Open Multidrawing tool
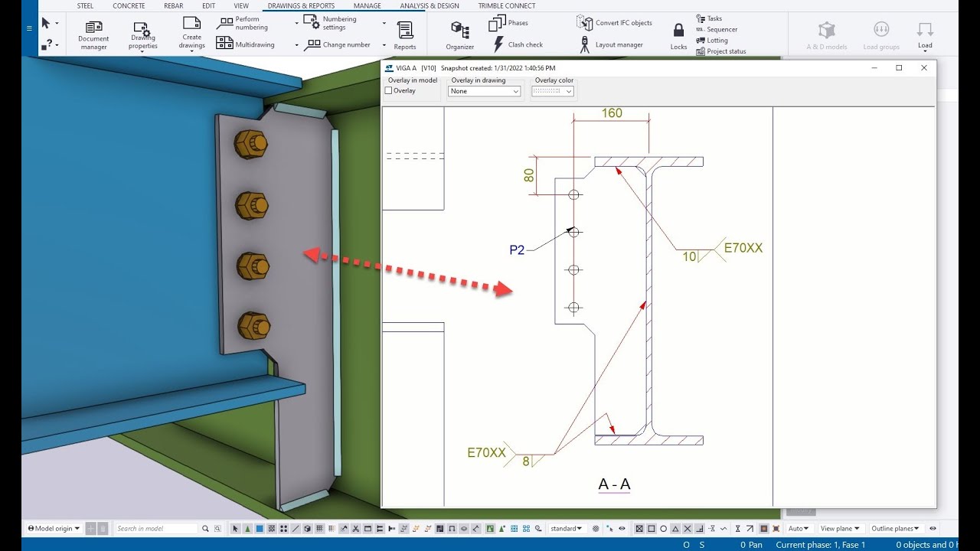Viewport: 980px width, 551px height. [246, 44]
